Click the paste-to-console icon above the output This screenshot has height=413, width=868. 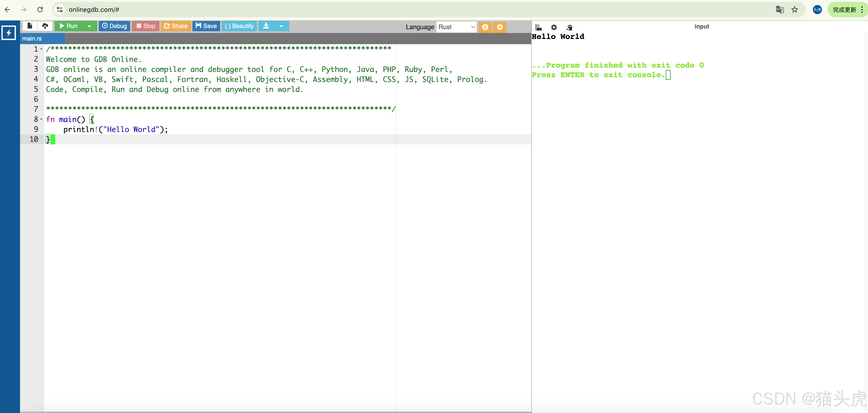click(570, 28)
